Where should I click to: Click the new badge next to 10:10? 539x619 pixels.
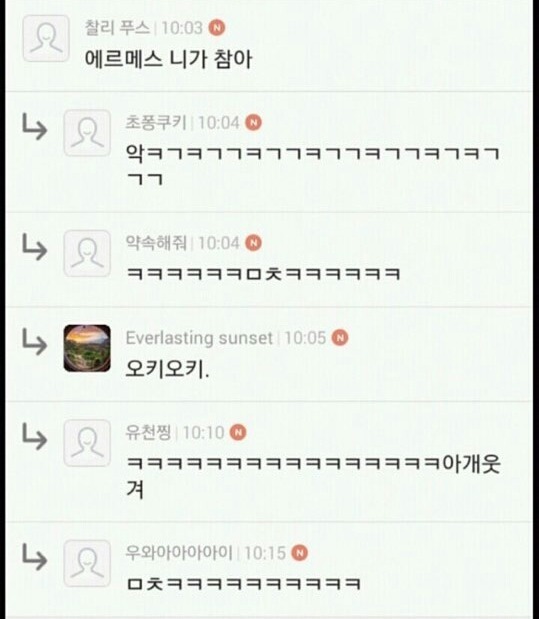(238, 432)
